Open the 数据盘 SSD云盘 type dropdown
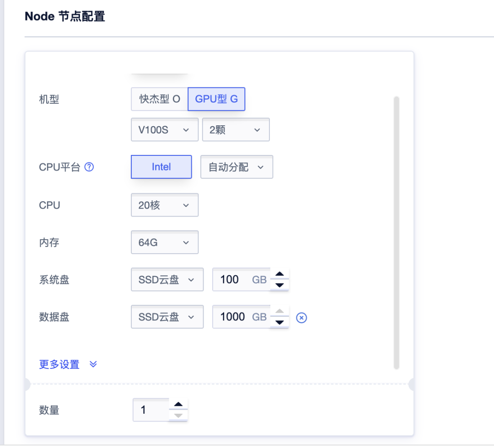494x448 pixels. [167, 317]
